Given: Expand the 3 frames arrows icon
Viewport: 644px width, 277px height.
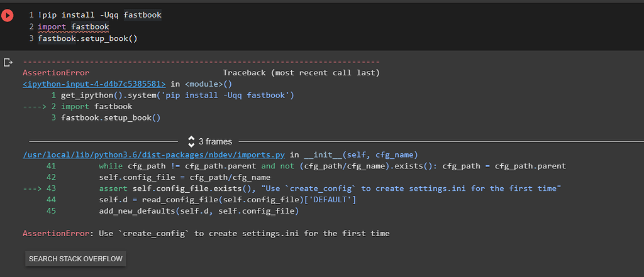Looking at the screenshot, I should pos(191,142).
